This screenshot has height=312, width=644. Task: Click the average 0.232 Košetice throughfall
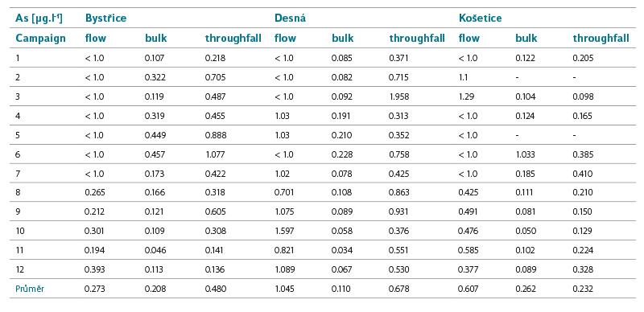click(x=583, y=289)
